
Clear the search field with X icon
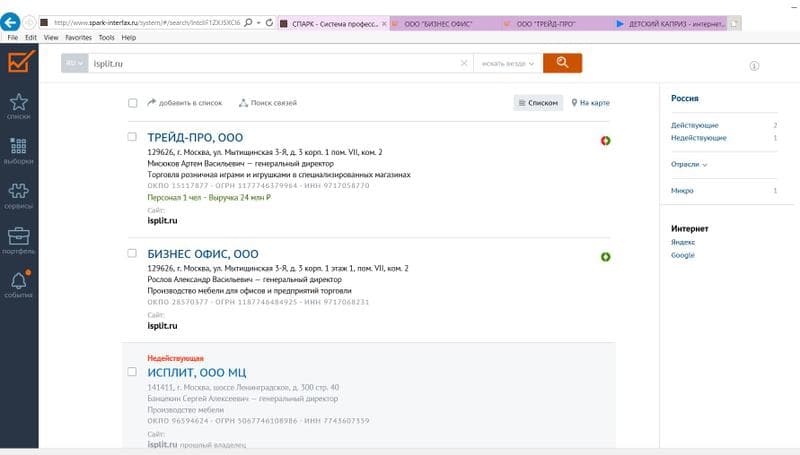[x=464, y=63]
